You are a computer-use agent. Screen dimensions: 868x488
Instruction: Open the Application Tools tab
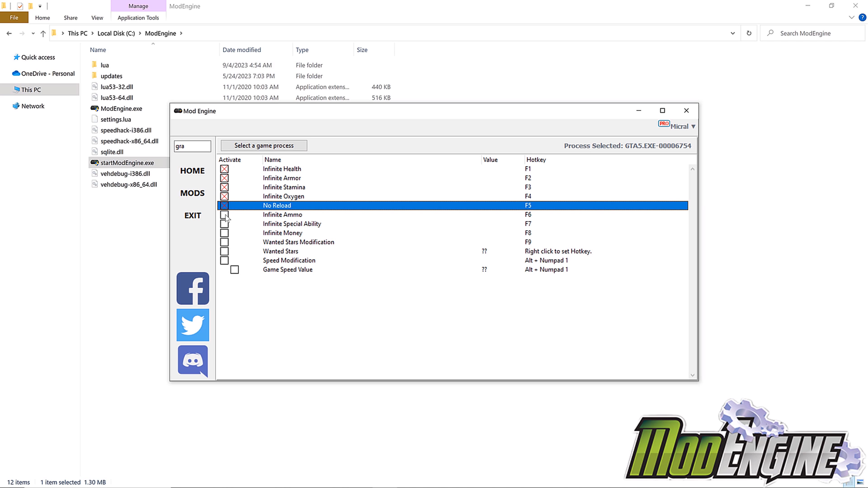click(138, 18)
